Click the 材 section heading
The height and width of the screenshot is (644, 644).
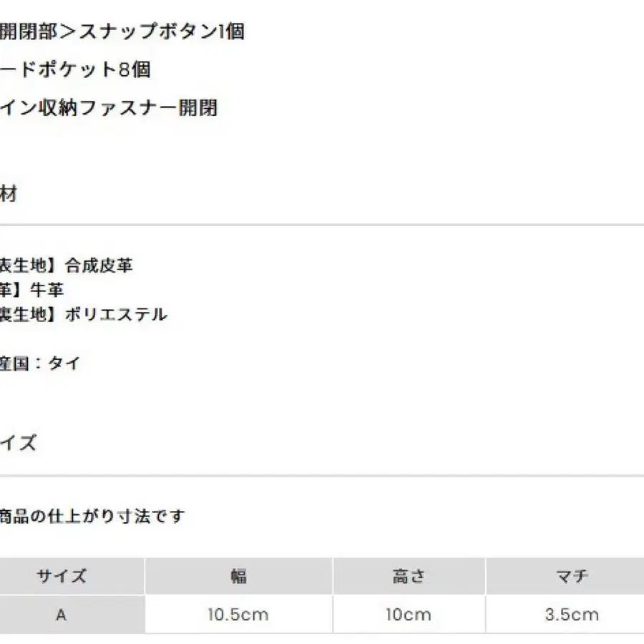(x=8, y=193)
